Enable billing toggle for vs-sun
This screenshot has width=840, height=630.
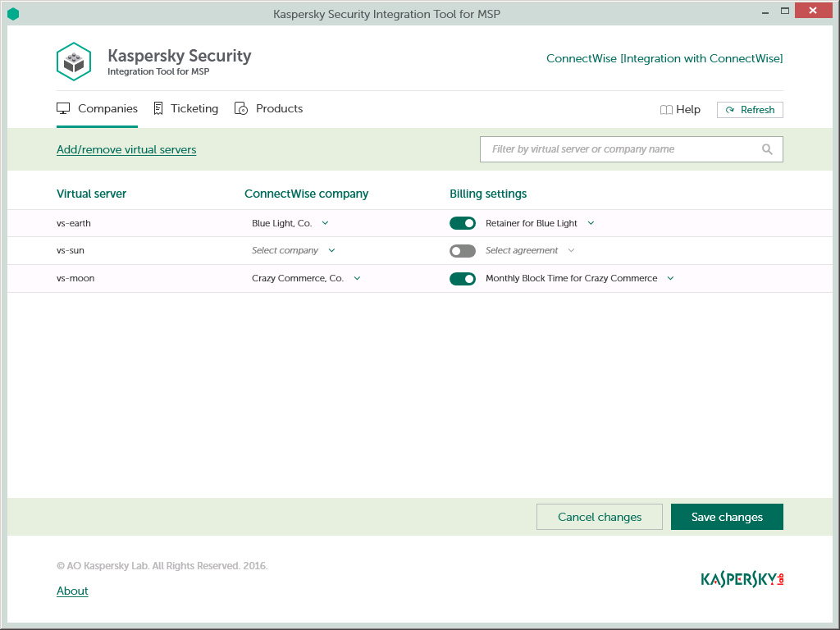coord(463,251)
